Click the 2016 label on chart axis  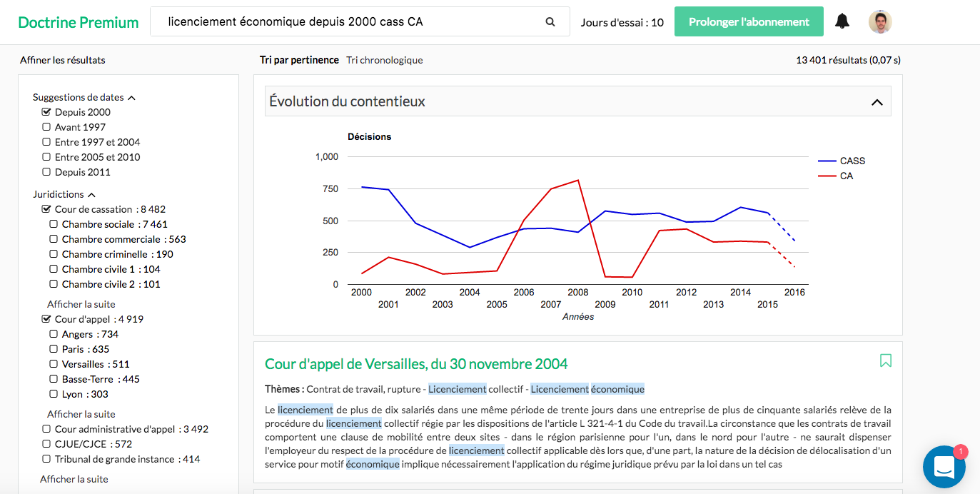point(794,292)
